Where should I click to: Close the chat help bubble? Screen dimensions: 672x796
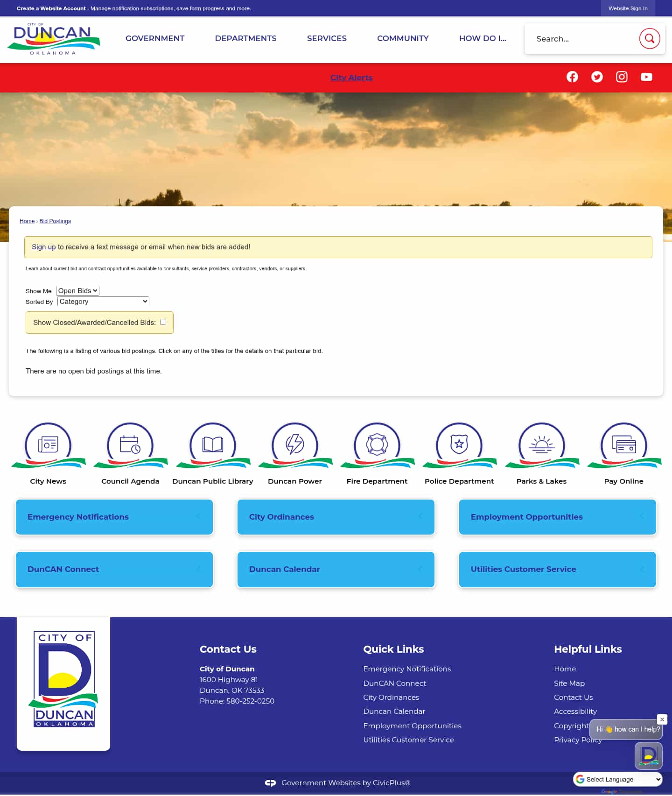[x=662, y=719]
